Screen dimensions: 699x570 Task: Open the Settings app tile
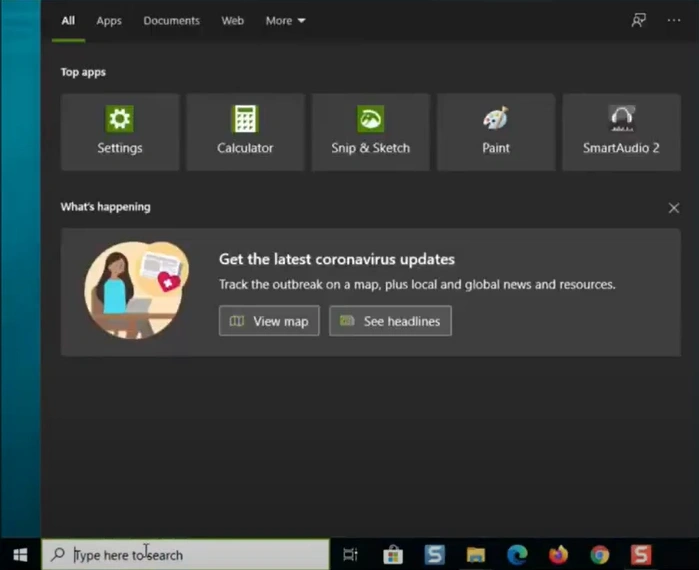pos(120,132)
